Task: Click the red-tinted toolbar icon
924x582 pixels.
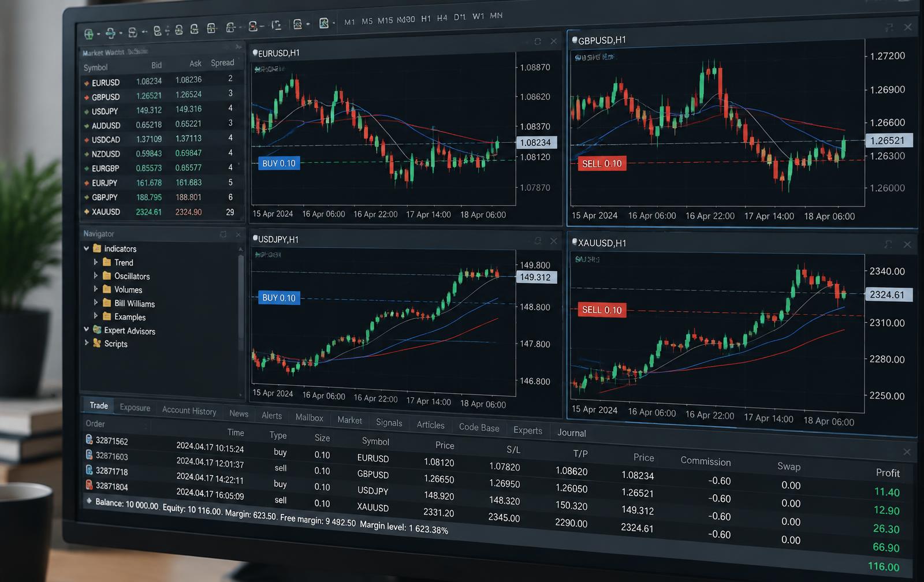Action: [x=252, y=27]
